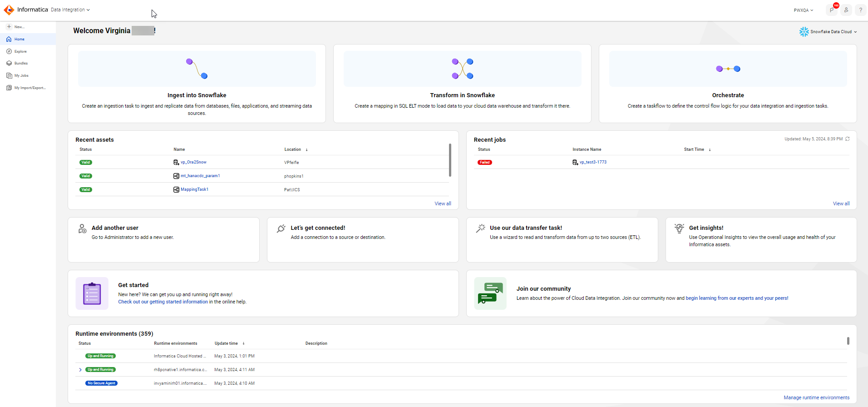Click the Add another user icon
This screenshot has height=407, width=868.
pyautogui.click(x=82, y=228)
